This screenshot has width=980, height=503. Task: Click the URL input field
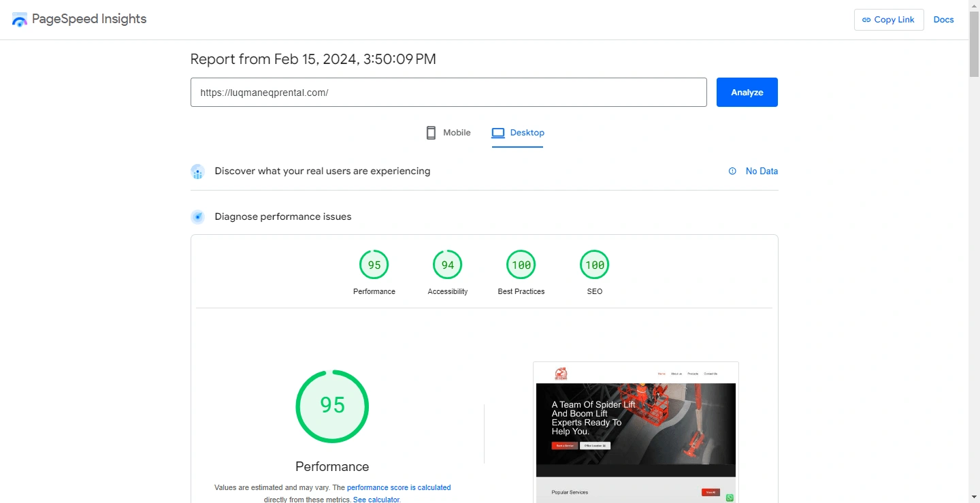[x=448, y=93]
